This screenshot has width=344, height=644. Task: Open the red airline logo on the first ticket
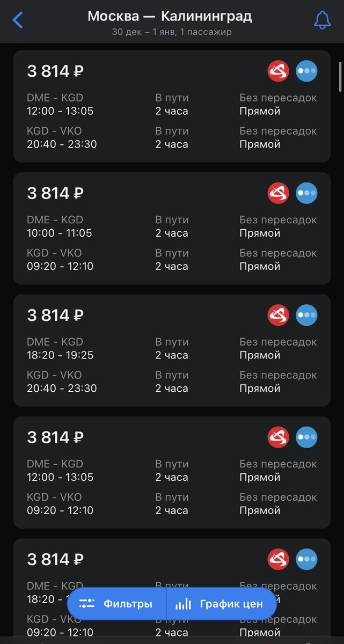[278, 71]
